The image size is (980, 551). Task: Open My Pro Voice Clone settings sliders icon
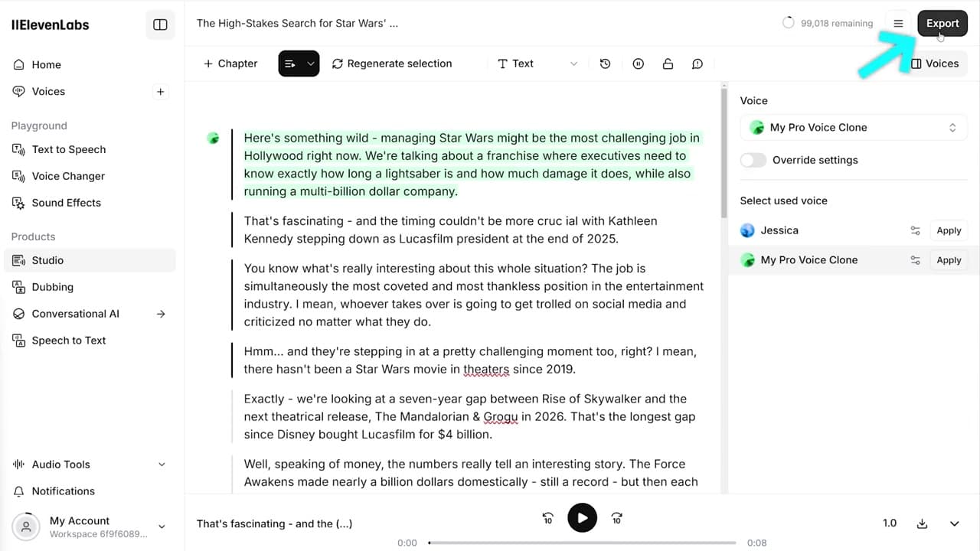click(915, 260)
